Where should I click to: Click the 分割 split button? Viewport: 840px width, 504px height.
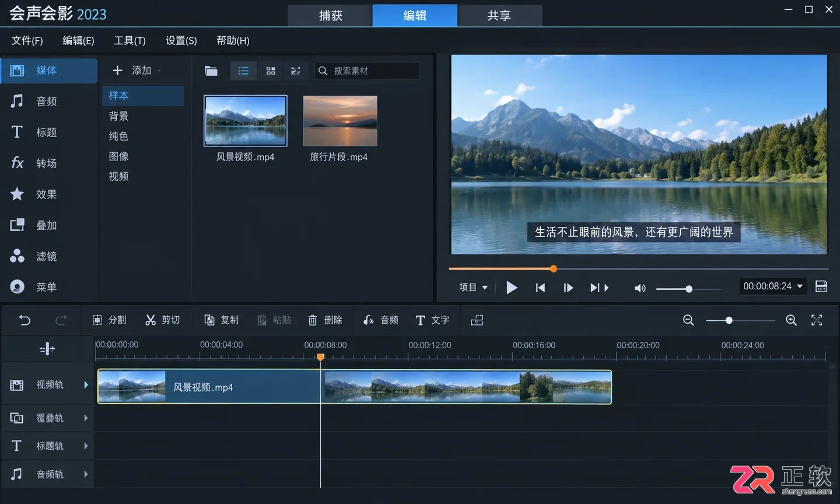click(109, 320)
